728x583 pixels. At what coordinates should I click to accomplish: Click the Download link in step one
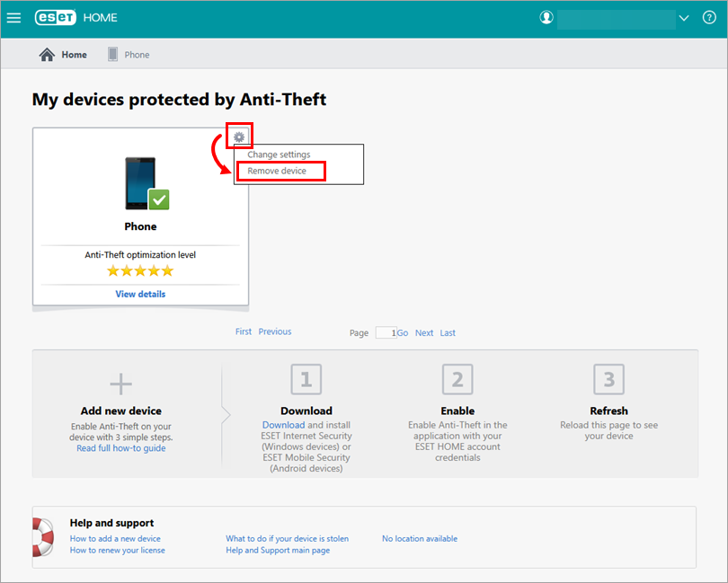[283, 425]
